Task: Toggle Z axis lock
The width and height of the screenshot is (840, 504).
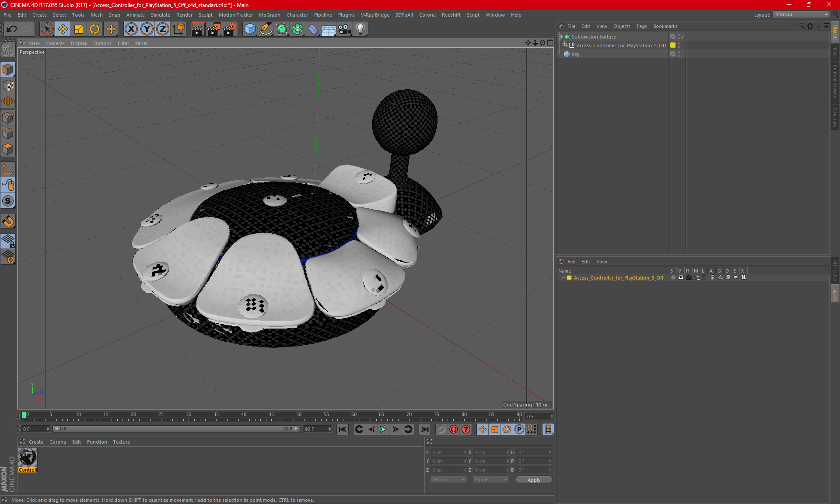Action: pyautogui.click(x=163, y=29)
